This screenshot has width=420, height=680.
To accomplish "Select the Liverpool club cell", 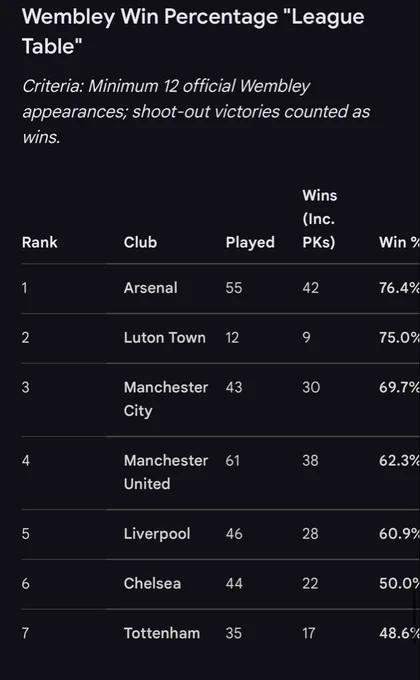I will pos(157,534).
